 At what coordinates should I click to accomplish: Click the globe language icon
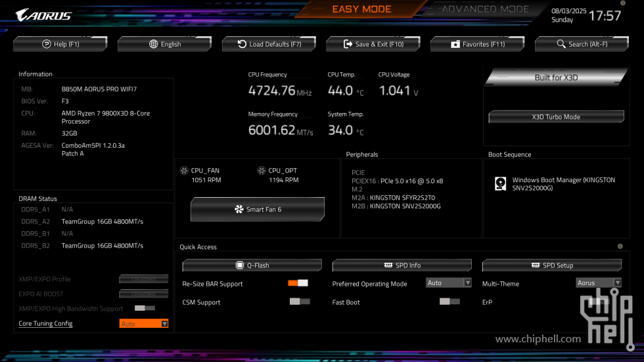(x=153, y=44)
